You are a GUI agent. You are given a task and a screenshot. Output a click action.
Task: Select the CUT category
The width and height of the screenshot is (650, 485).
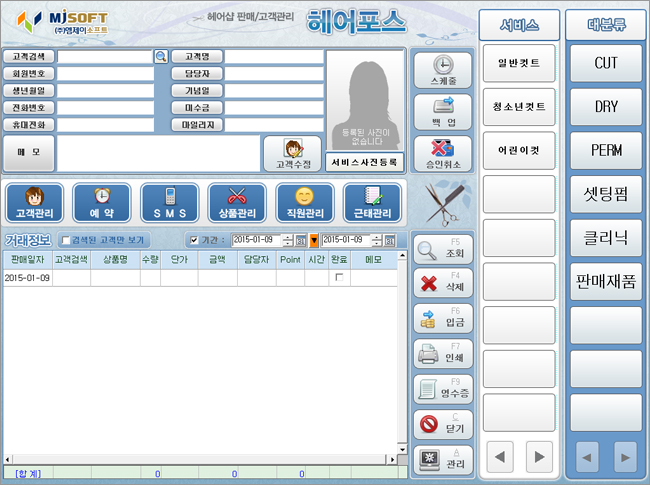point(606,63)
